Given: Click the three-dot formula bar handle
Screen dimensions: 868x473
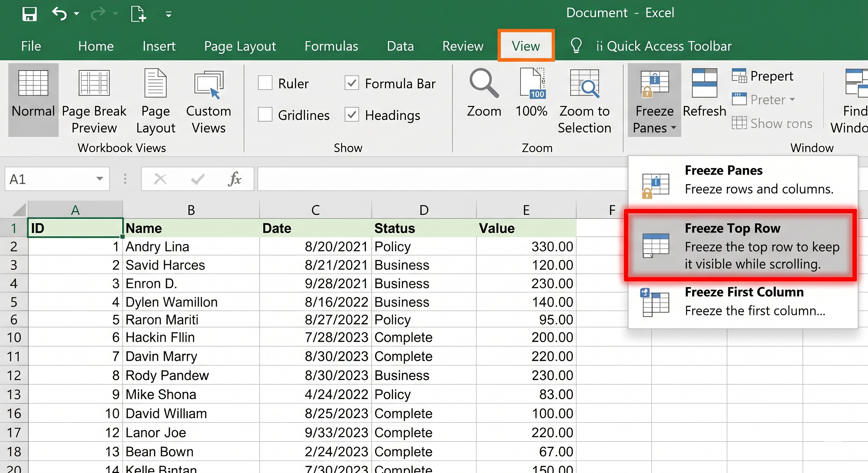Looking at the screenshot, I should [125, 179].
